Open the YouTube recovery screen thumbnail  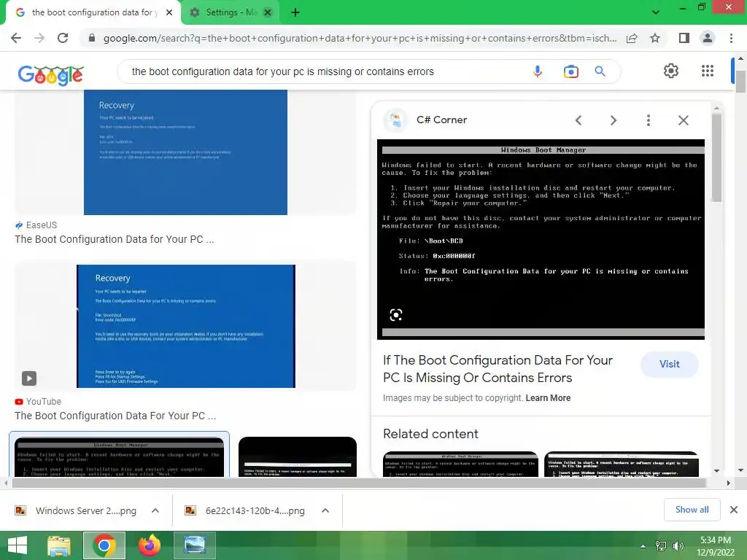tap(186, 326)
